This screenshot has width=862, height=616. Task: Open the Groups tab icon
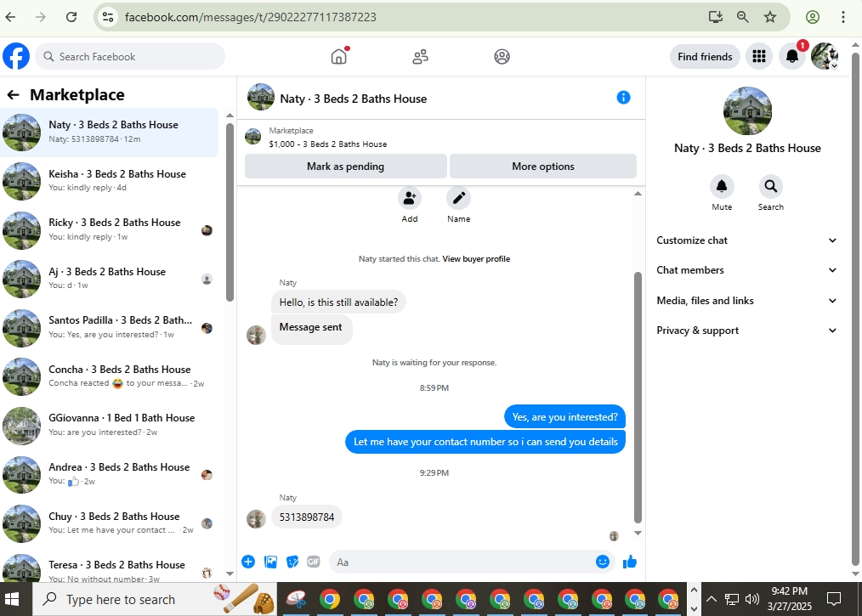point(502,56)
